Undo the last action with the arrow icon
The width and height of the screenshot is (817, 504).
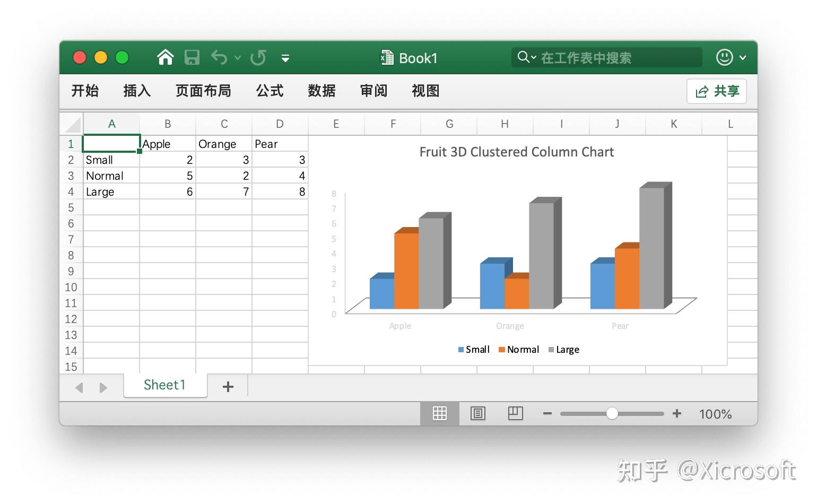pos(219,57)
